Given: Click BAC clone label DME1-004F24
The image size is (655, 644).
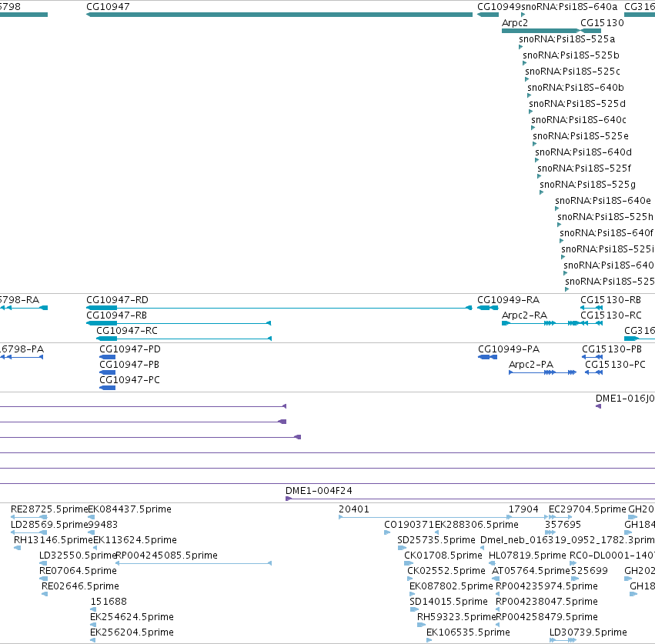Looking at the screenshot, I should [319, 491].
